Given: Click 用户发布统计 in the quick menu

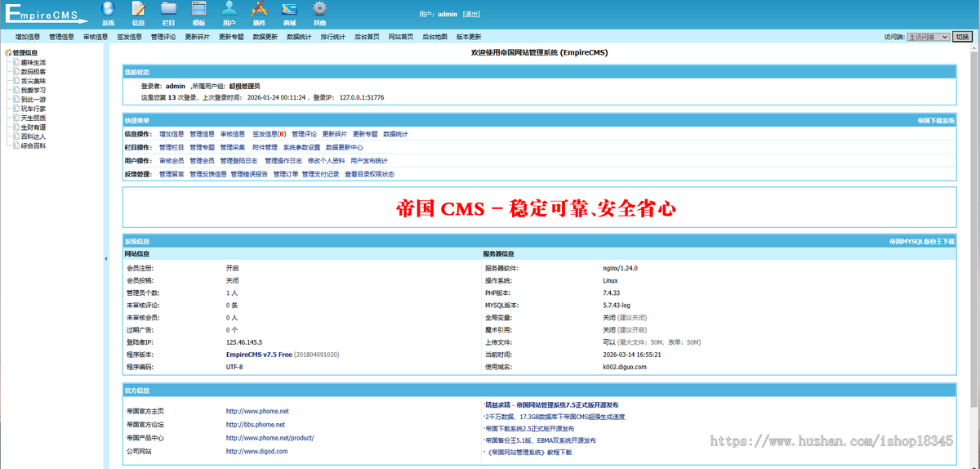Looking at the screenshot, I should click(369, 161).
